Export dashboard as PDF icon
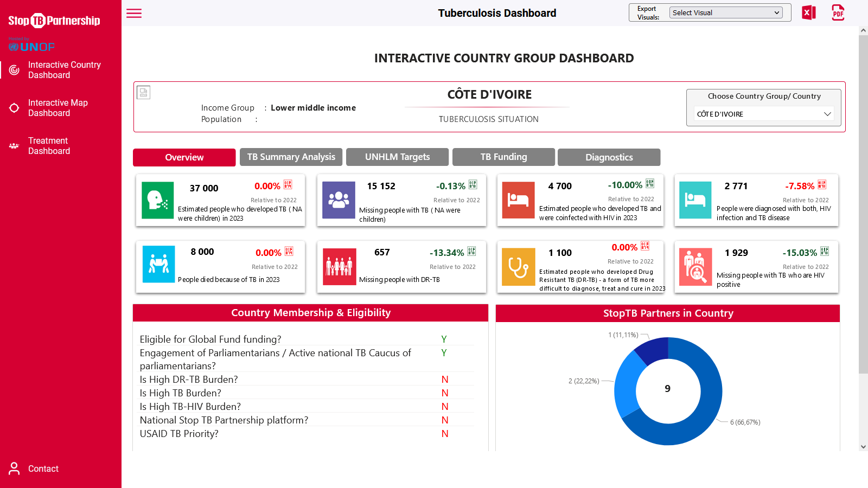This screenshot has height=488, width=868. (x=838, y=12)
